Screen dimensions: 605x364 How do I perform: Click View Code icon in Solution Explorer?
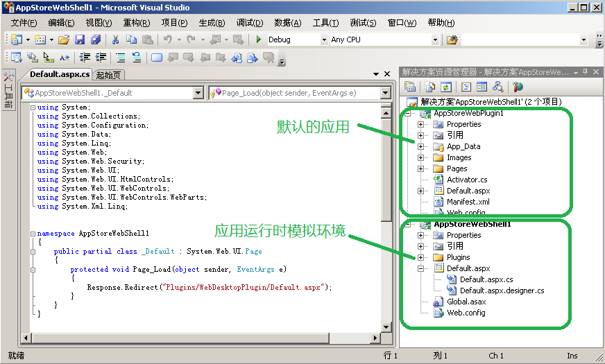point(466,87)
